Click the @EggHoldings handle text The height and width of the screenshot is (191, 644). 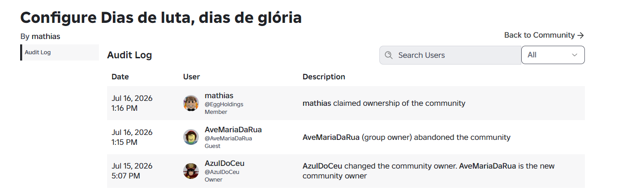pos(224,104)
